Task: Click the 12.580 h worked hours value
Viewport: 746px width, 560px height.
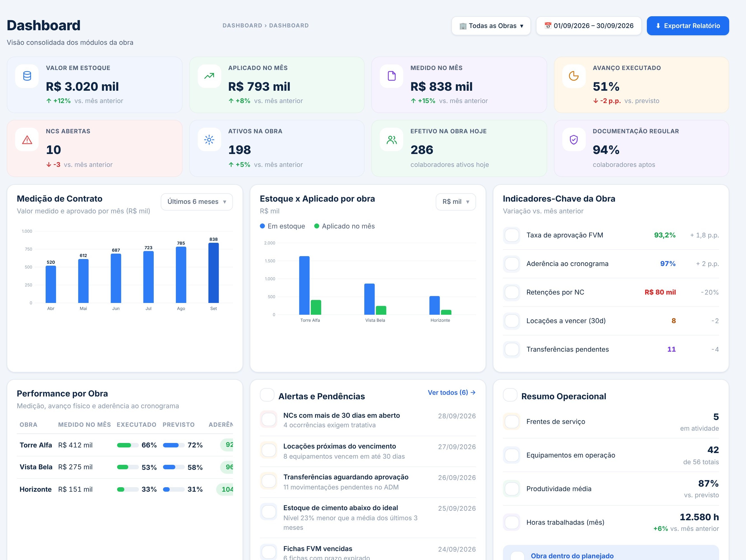Action: pos(699,517)
